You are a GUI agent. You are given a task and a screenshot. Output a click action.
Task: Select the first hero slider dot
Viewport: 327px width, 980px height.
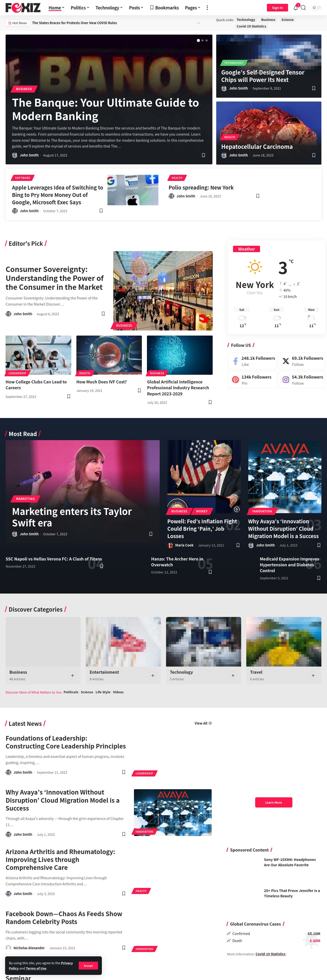pyautogui.click(x=198, y=40)
